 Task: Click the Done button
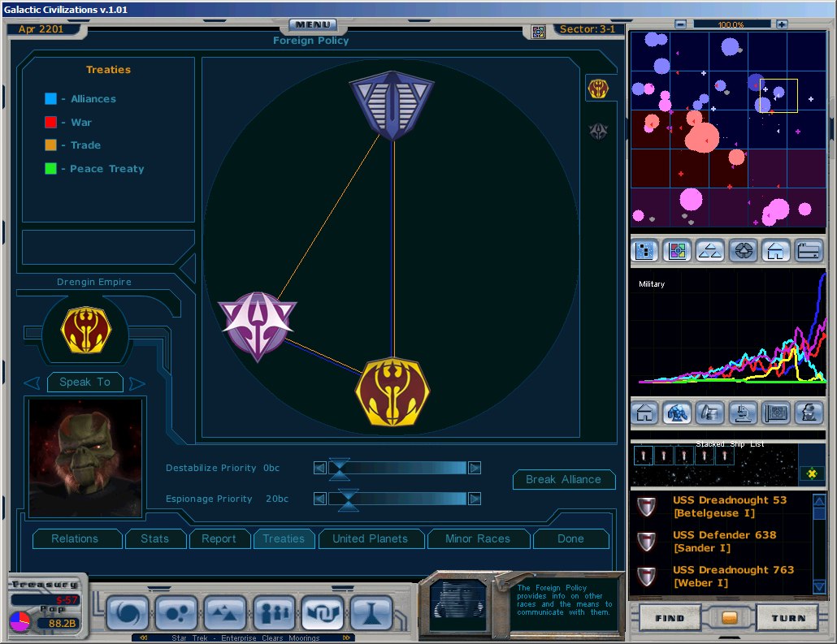(x=570, y=539)
